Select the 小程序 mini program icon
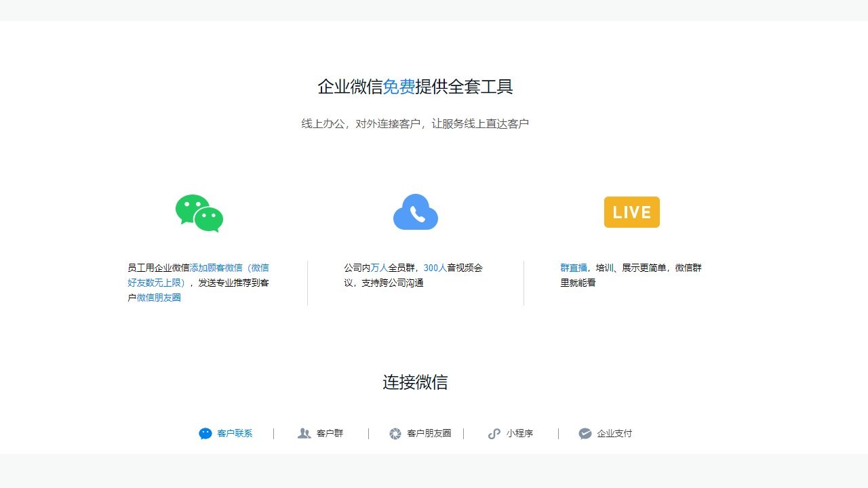Image resolution: width=868 pixels, height=488 pixels. pos(493,433)
